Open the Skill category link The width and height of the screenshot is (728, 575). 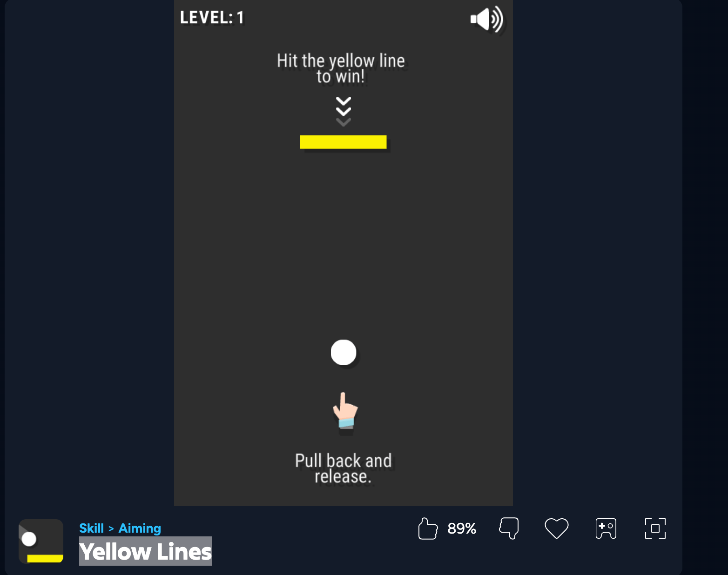91,528
